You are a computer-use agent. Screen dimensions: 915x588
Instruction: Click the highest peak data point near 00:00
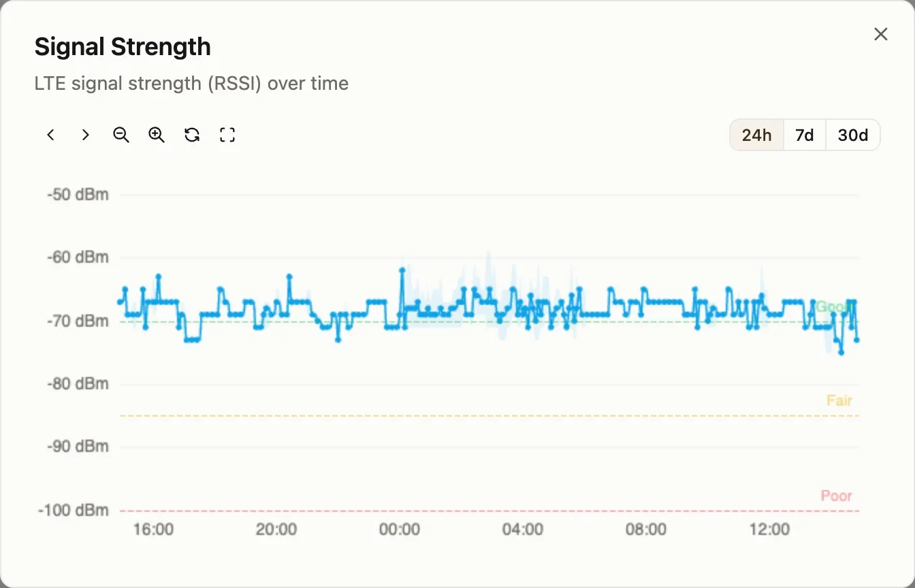(402, 270)
